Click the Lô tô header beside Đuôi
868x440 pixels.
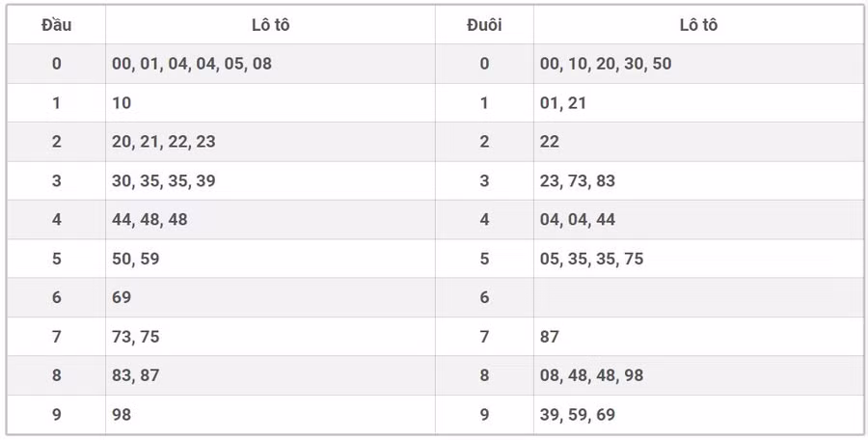pos(698,25)
